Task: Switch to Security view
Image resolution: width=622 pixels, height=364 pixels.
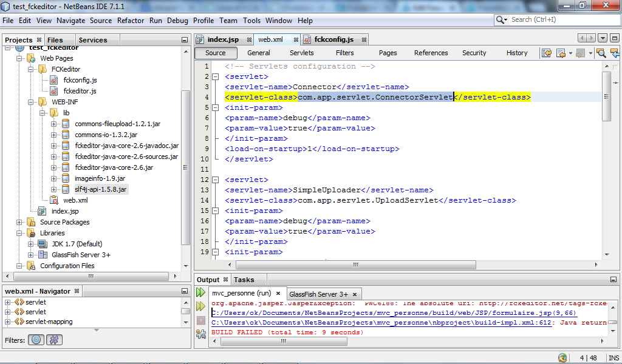Action: [474, 53]
